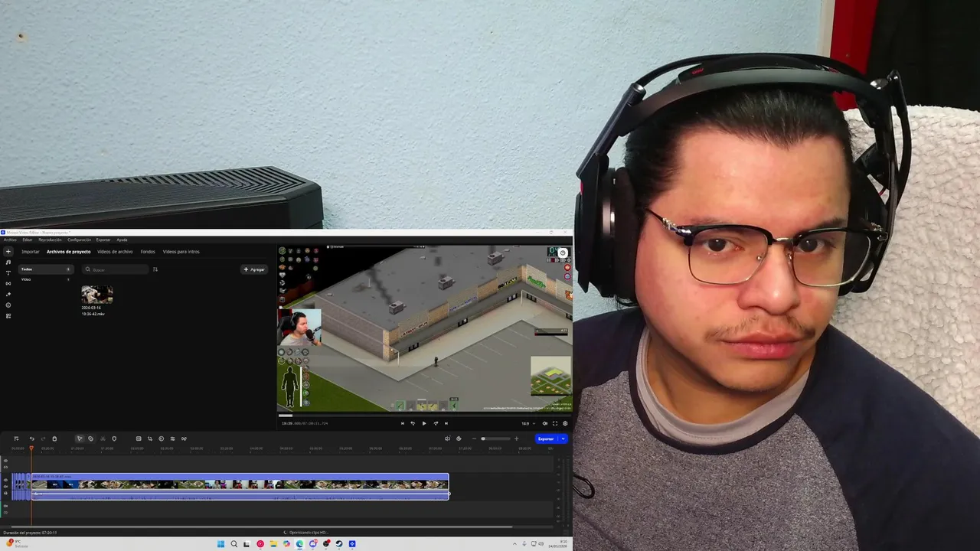The width and height of the screenshot is (980, 551).
Task: Zoom out timeline with minus button
Action: 473,439
